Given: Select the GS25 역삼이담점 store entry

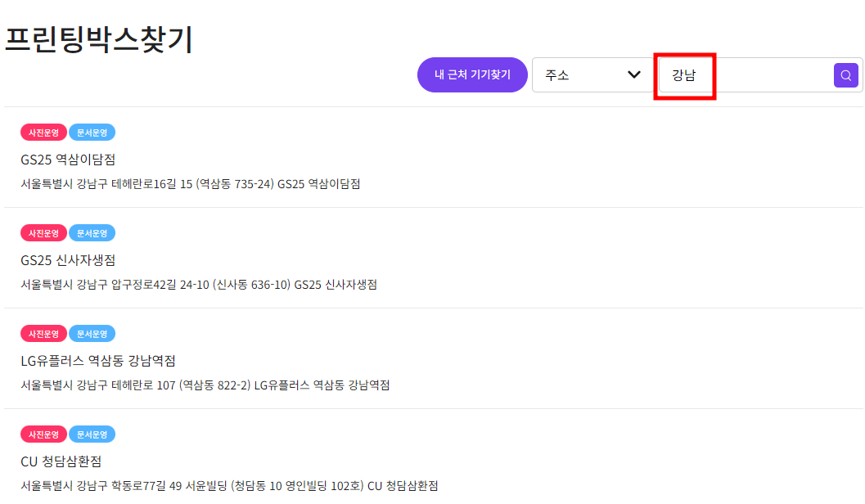Looking at the screenshot, I should point(68,160).
